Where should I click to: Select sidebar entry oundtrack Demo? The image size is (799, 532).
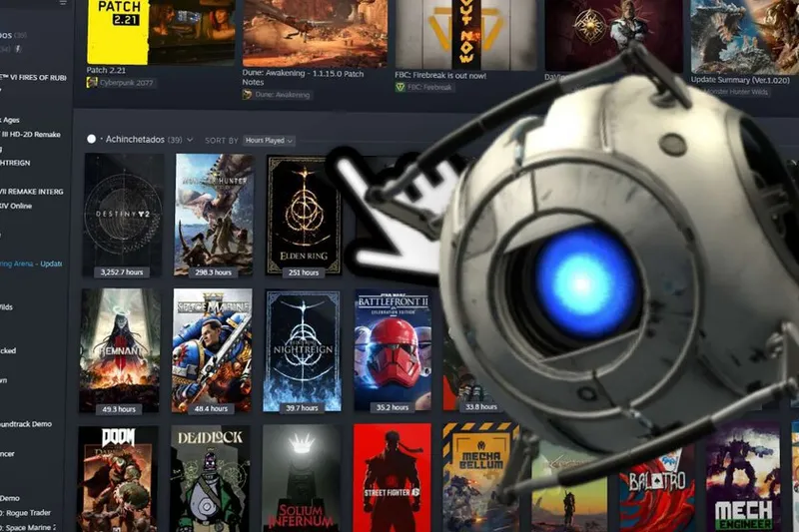[26, 424]
